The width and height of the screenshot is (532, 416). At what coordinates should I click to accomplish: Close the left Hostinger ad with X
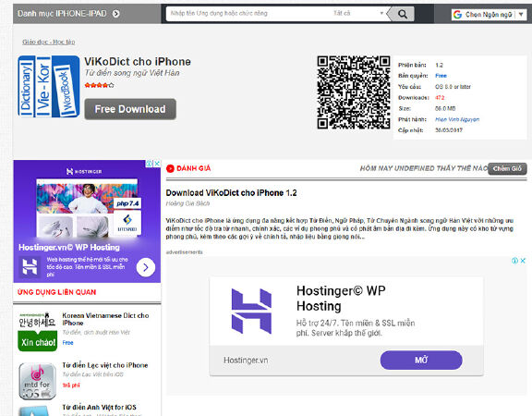point(157,164)
